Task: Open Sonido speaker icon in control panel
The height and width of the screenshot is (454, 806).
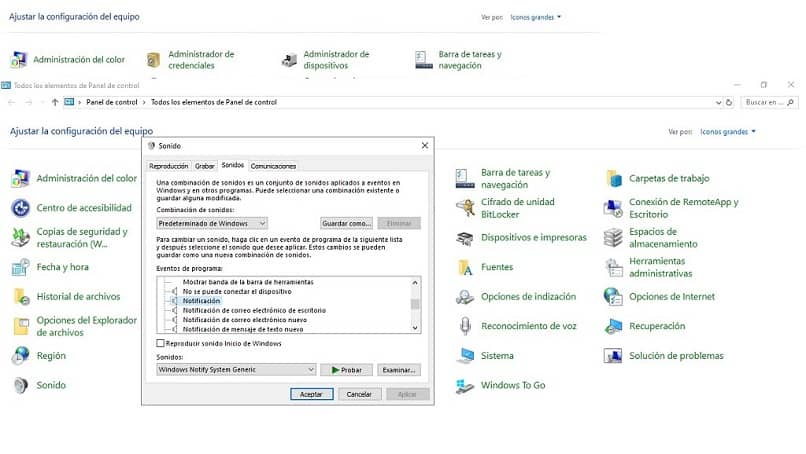Action: pos(21,385)
